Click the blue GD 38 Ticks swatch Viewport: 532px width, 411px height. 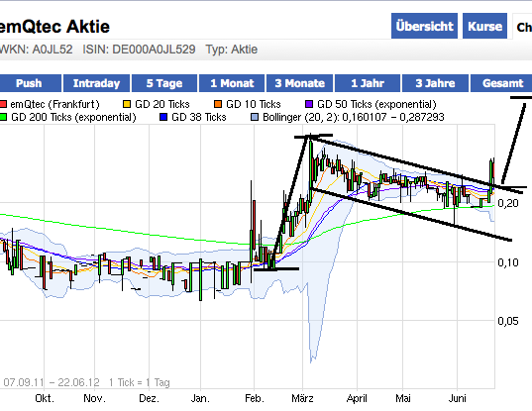[x=163, y=117]
